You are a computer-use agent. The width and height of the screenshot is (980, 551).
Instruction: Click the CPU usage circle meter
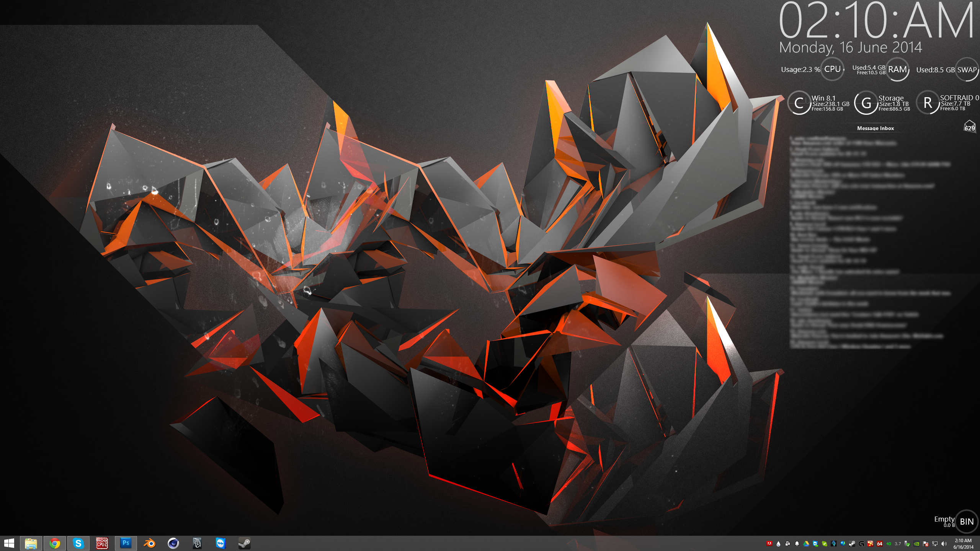click(x=832, y=69)
